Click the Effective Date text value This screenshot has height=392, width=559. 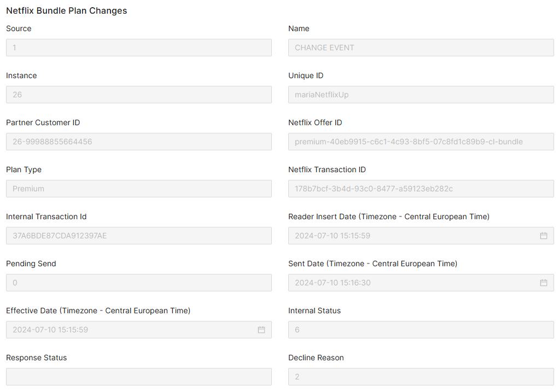[50, 330]
